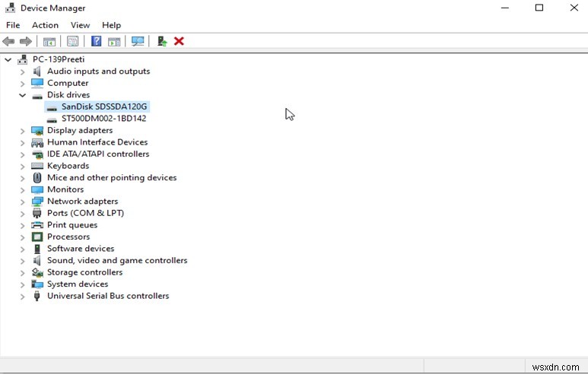Expand the Computer category chevron
588x375 pixels.
pos(23,83)
